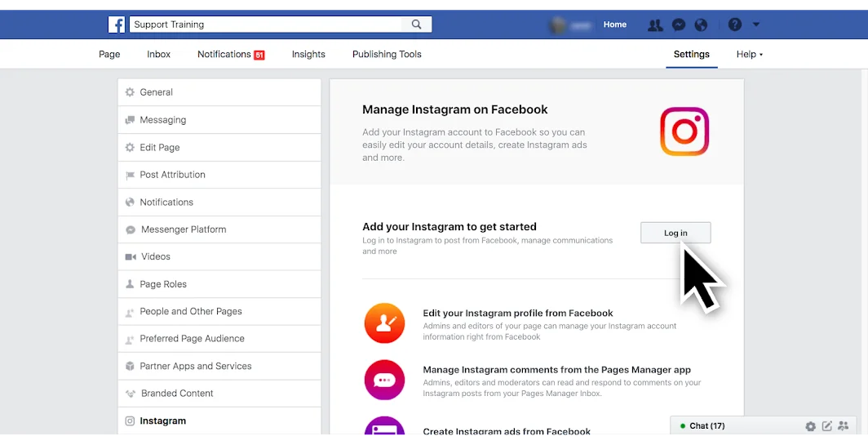Click the Edit Page gear icon
The width and height of the screenshot is (868, 445).
pyautogui.click(x=130, y=148)
